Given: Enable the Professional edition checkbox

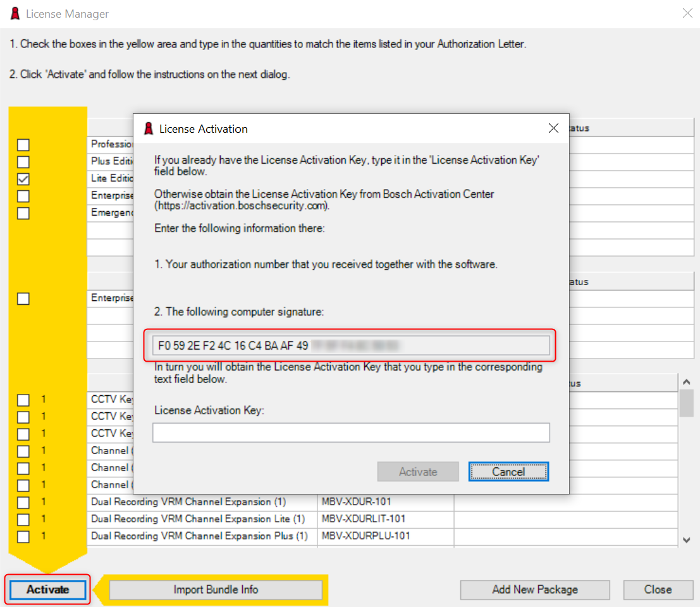Looking at the screenshot, I should 23,145.
